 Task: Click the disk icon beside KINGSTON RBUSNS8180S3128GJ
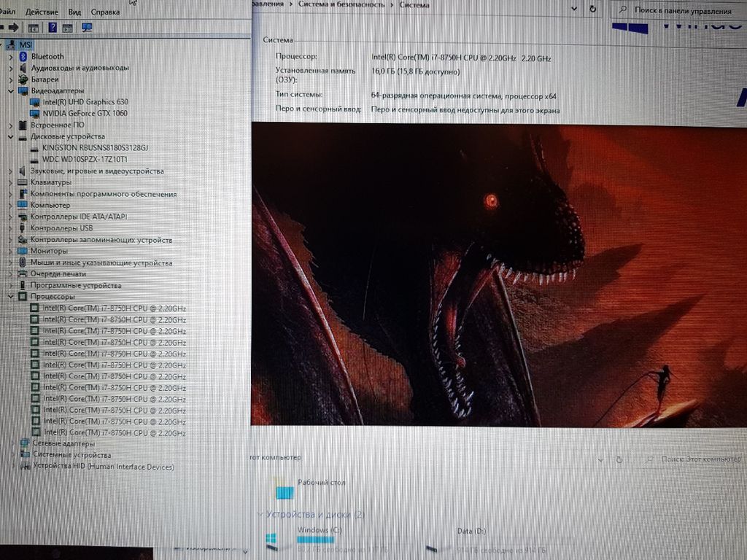(34, 148)
